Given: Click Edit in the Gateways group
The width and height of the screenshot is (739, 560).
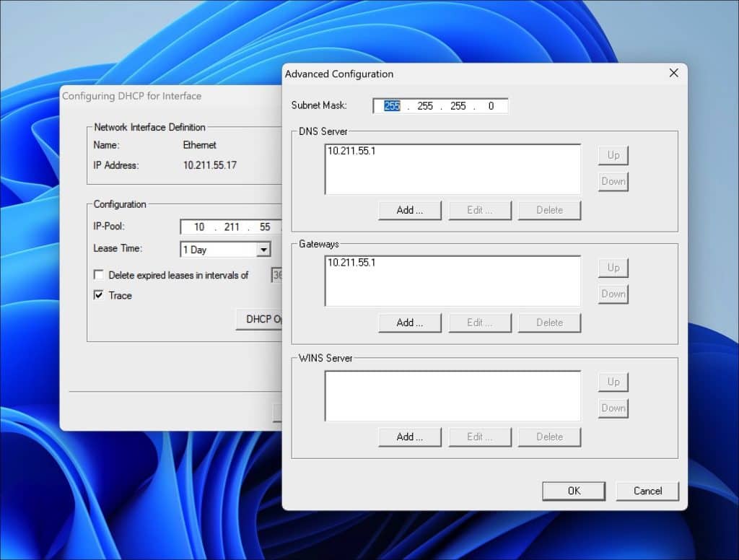Looking at the screenshot, I should pos(479,323).
